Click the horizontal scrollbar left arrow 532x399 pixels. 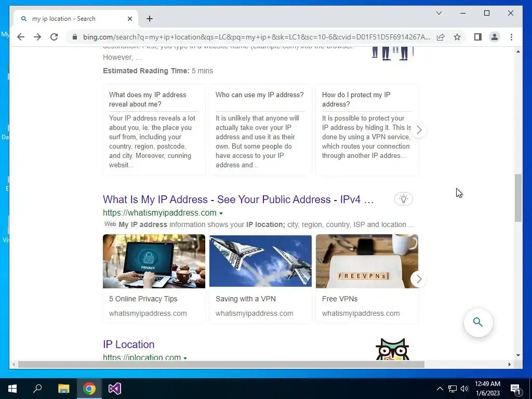(14, 364)
